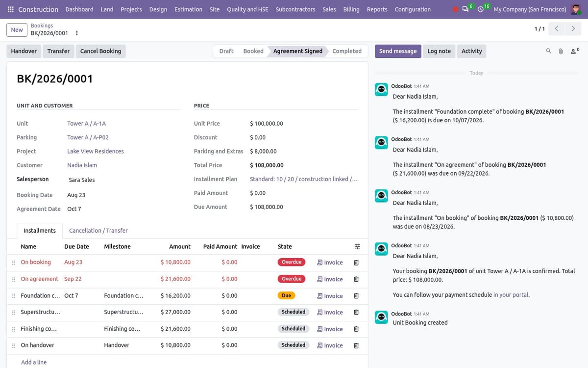
Task: Go to the previous record arrow
Action: [556, 28]
